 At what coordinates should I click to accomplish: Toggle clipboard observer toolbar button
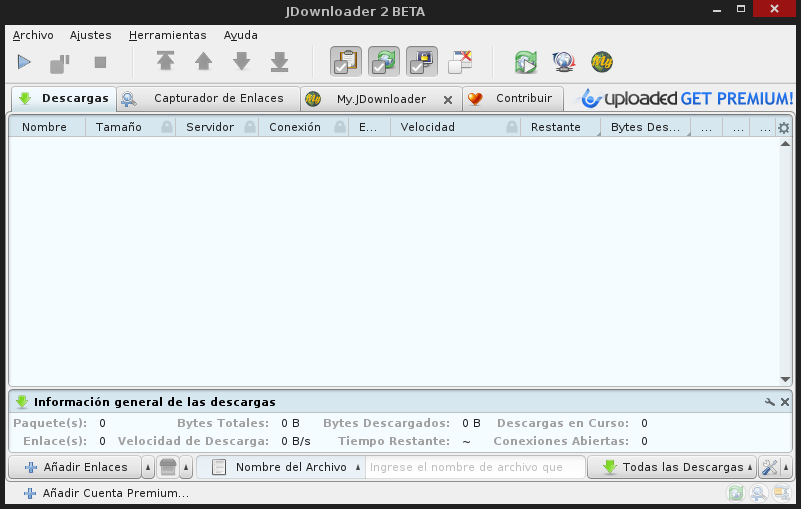[346, 62]
